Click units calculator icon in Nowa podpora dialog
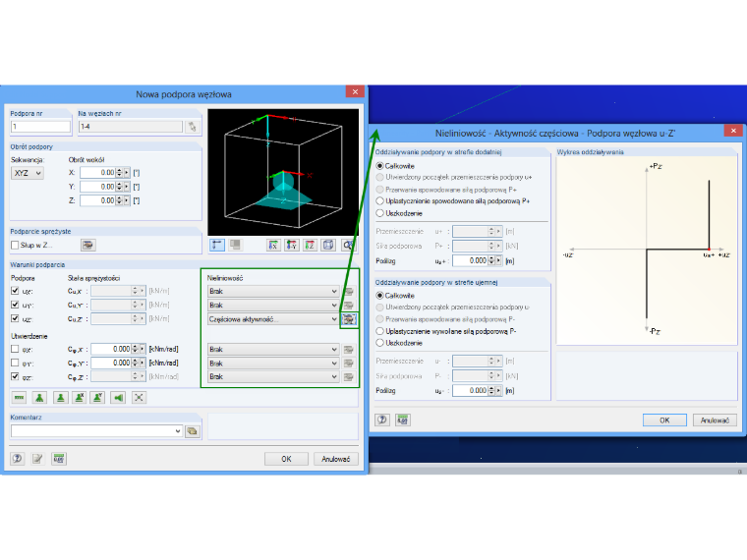This screenshot has height=560, width=747. (59, 459)
